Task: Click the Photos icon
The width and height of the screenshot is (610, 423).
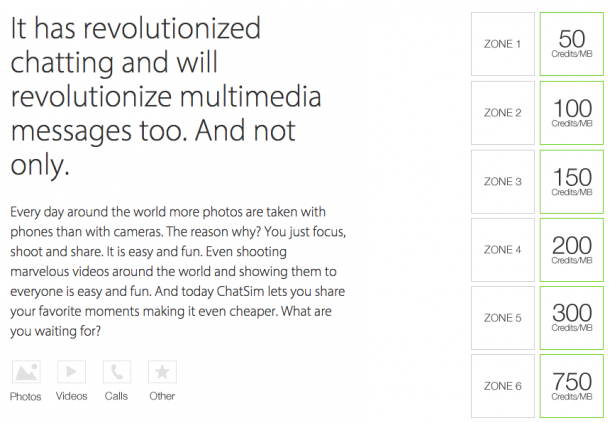Action: coord(26,372)
